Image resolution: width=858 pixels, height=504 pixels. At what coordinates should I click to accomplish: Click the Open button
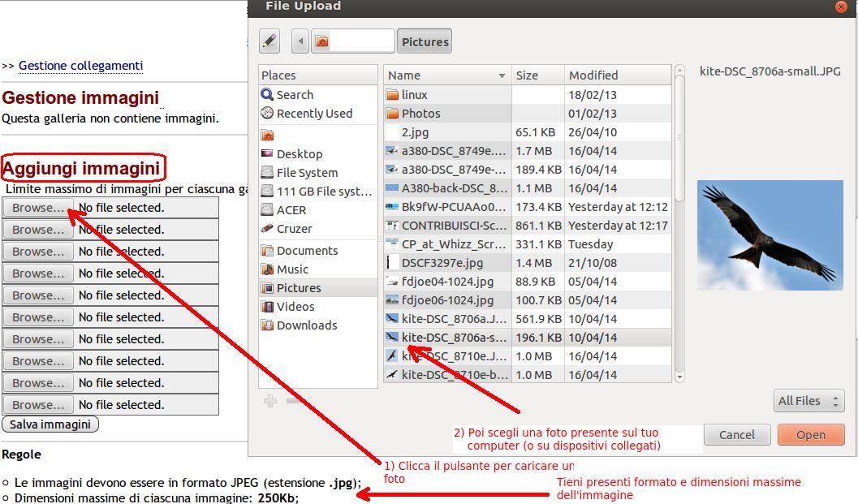(x=810, y=435)
